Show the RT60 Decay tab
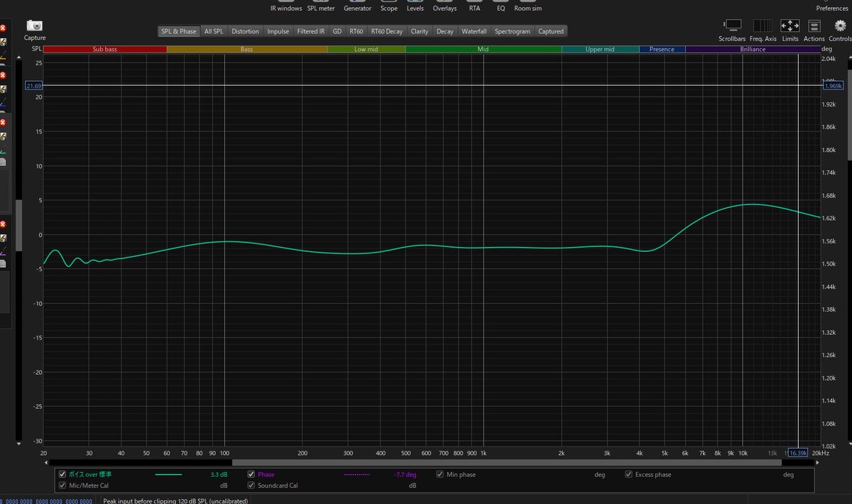Screen dimensions: 852x504 tap(387, 31)
